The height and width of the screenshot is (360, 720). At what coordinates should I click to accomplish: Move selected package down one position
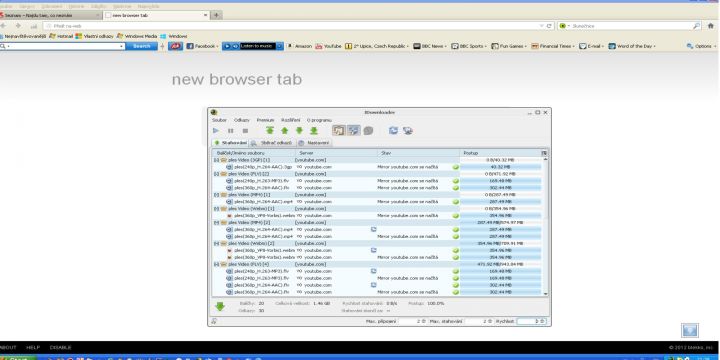pos(299,131)
